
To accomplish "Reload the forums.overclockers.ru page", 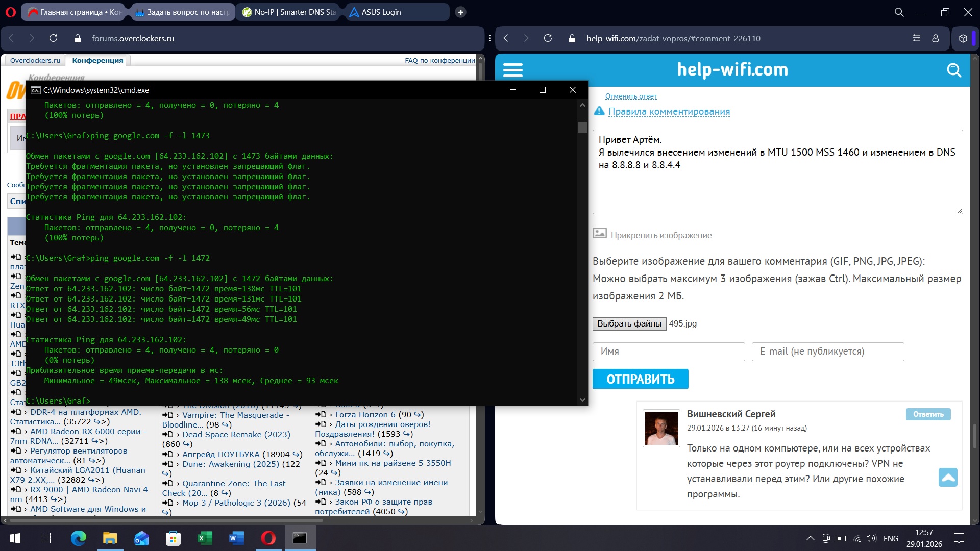I will click(53, 38).
